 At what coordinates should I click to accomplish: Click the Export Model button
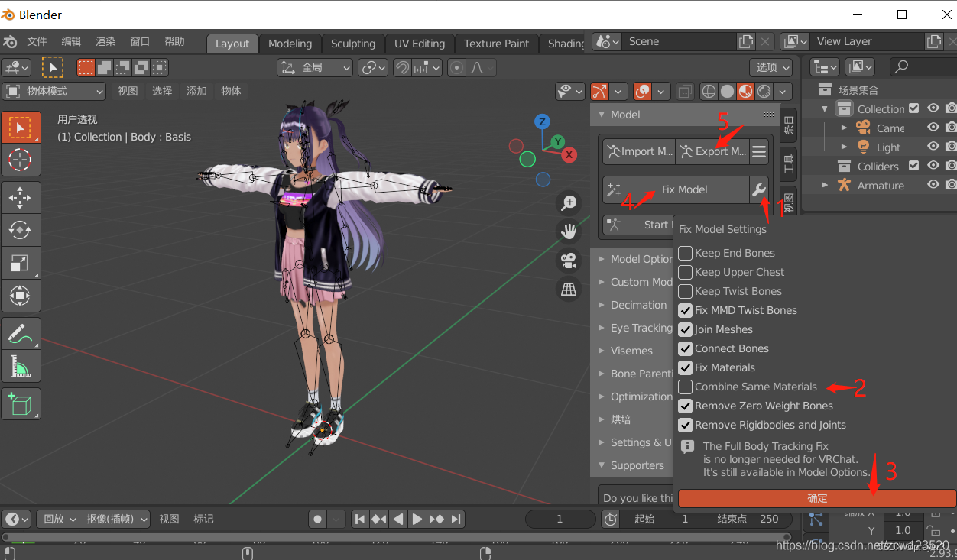tap(712, 151)
